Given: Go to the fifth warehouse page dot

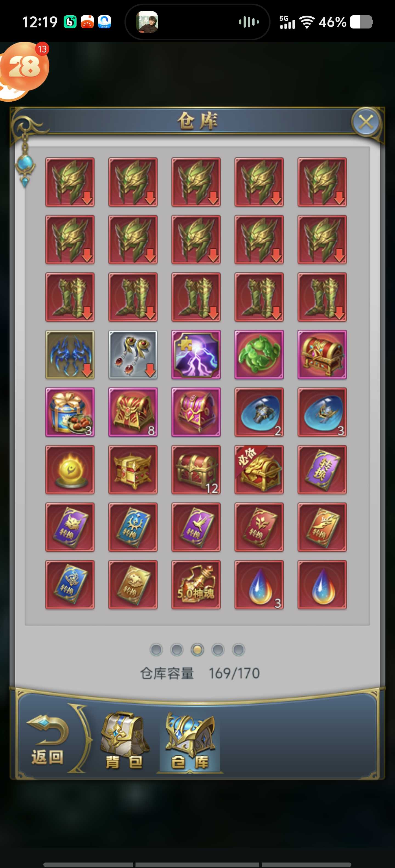Looking at the screenshot, I should pos(238,649).
